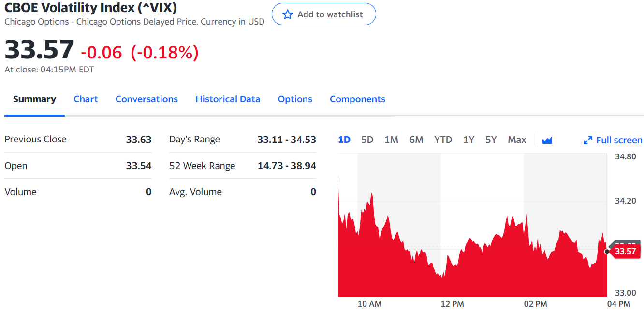The height and width of the screenshot is (311, 644).
Task: Click the At close: 04:15PM EDT text
Action: click(x=49, y=70)
